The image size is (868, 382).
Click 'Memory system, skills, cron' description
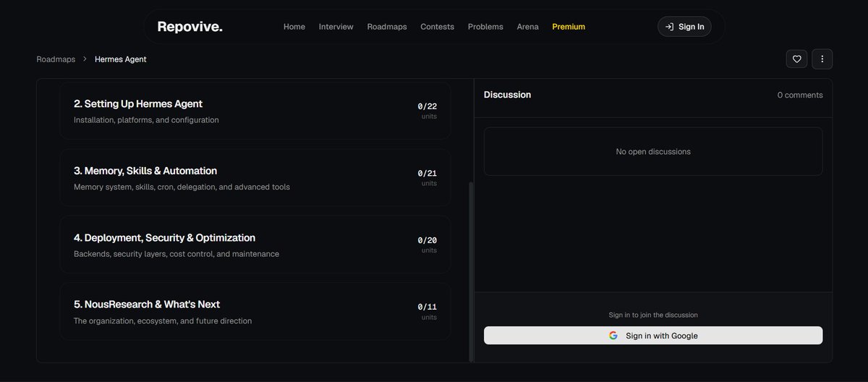(x=182, y=187)
